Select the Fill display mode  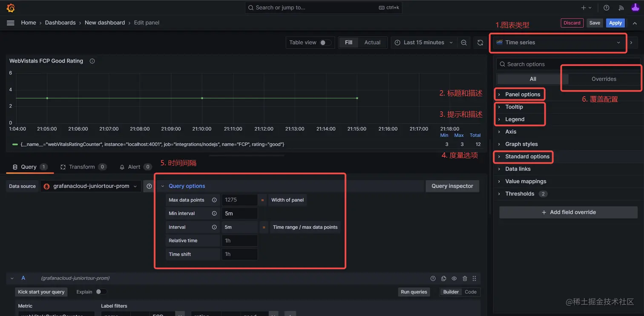[x=349, y=43]
